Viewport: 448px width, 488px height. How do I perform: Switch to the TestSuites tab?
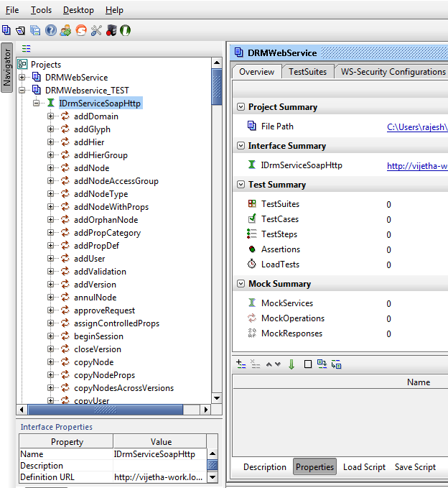308,72
